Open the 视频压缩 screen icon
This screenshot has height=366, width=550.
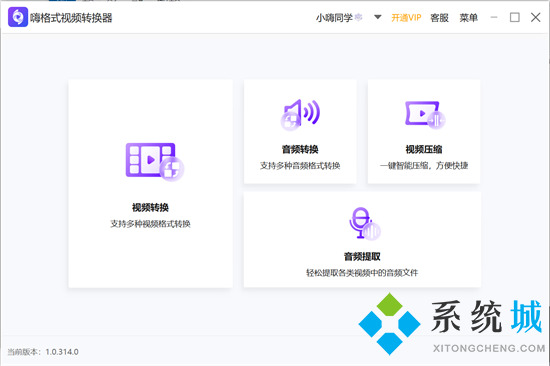coord(425,115)
